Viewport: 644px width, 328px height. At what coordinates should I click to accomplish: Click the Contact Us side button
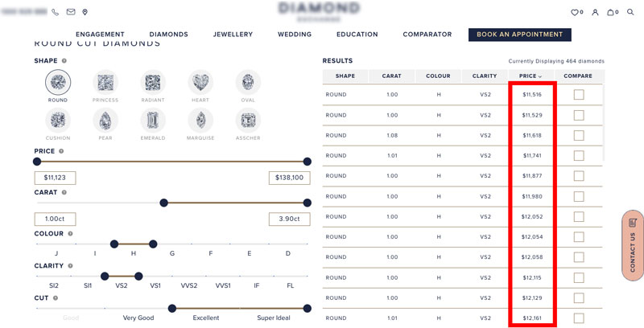(633, 245)
